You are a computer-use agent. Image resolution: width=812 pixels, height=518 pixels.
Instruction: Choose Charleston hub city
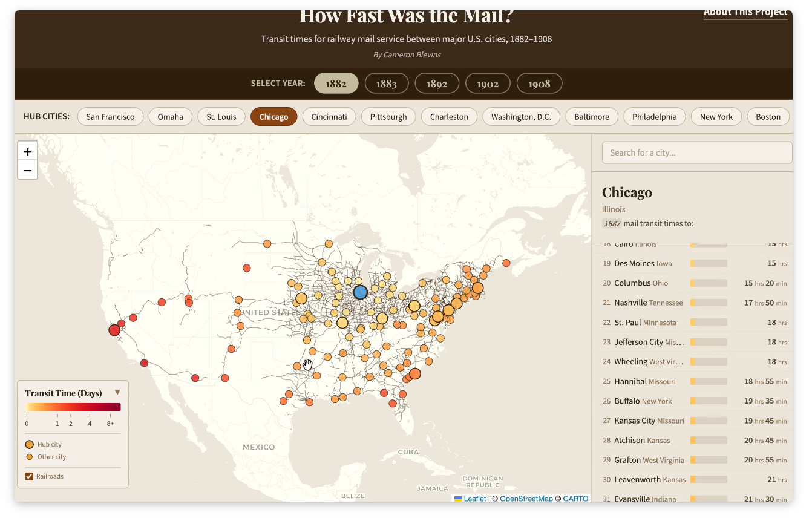click(x=449, y=117)
